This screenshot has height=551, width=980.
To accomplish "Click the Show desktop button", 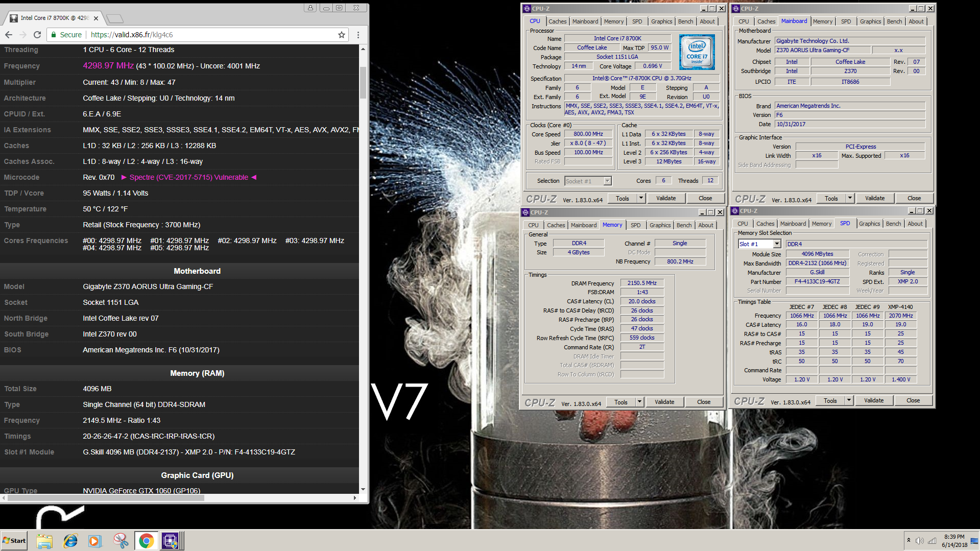I will coord(975,541).
